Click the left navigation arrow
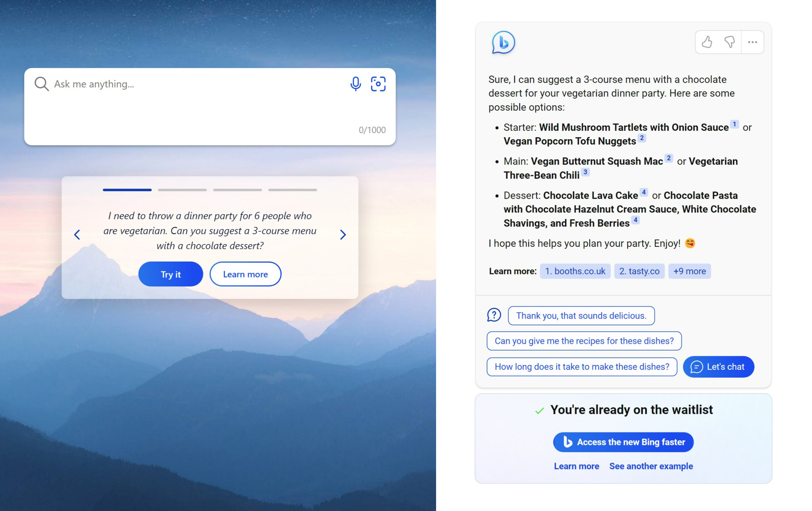 click(x=77, y=234)
